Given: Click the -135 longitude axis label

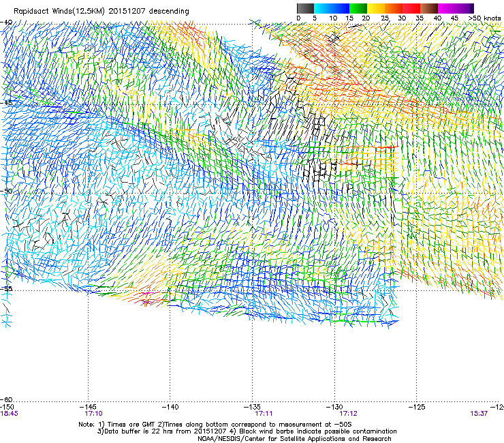Looking at the screenshot, I should (252, 407).
